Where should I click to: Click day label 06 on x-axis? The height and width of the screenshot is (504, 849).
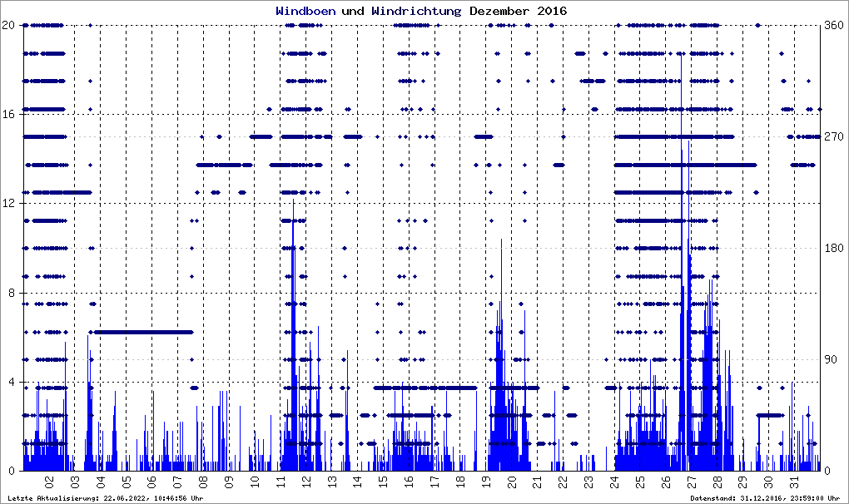[152, 481]
